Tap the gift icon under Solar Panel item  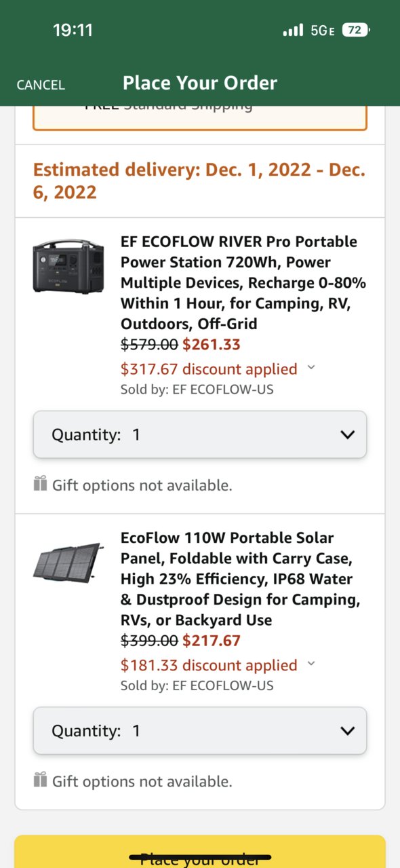click(40, 780)
